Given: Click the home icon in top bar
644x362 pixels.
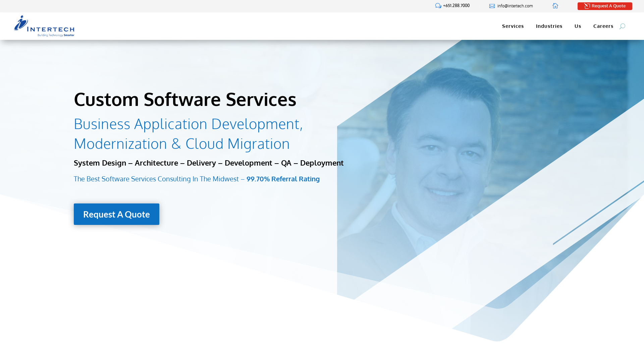Looking at the screenshot, I should point(555,6).
